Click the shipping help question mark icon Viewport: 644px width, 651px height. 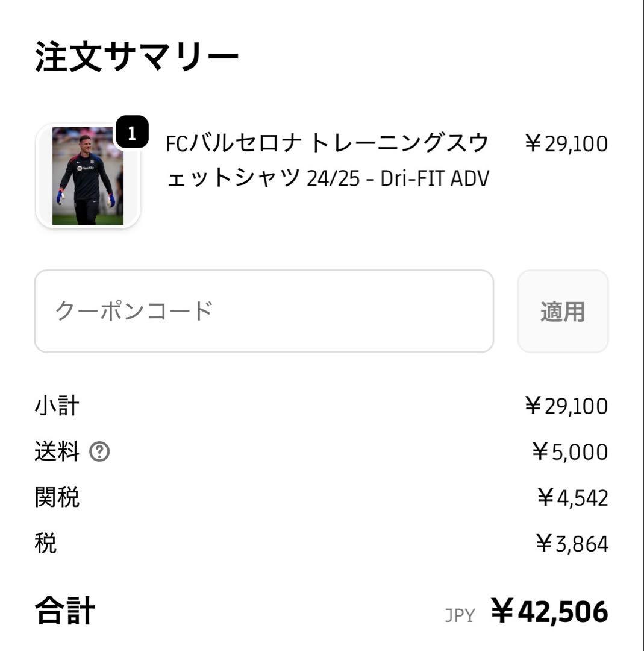click(99, 451)
